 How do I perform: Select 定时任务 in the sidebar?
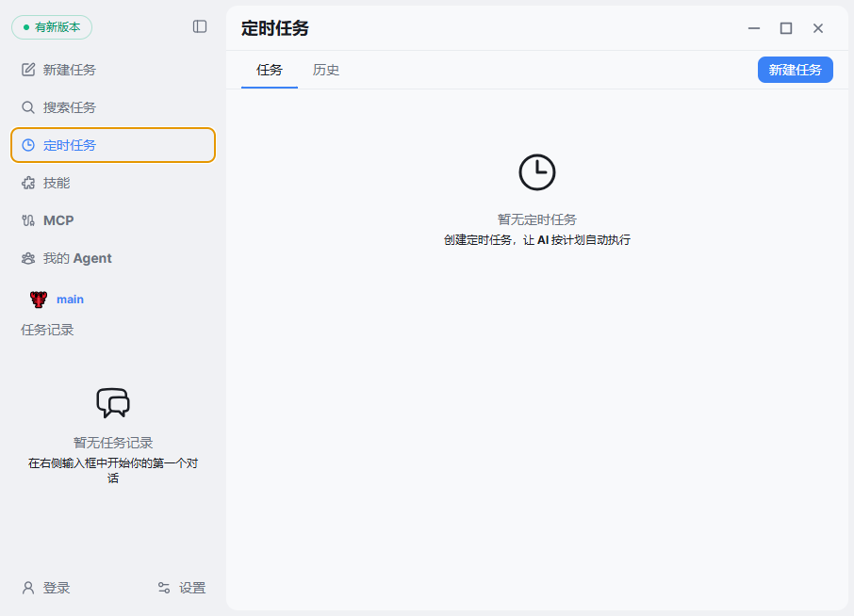[x=113, y=145]
